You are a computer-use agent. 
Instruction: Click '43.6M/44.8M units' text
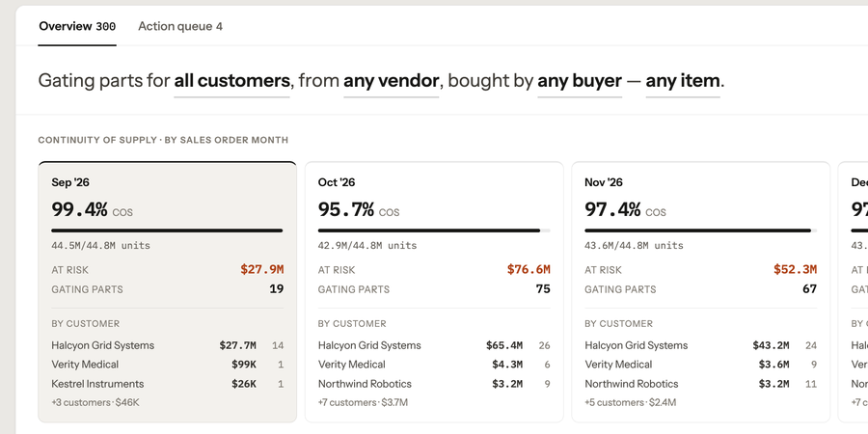635,245
